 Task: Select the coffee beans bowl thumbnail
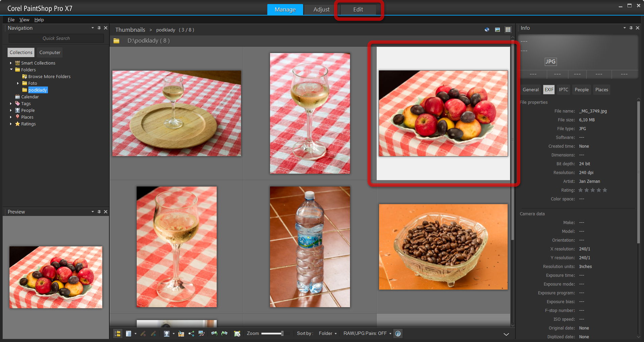tap(443, 247)
